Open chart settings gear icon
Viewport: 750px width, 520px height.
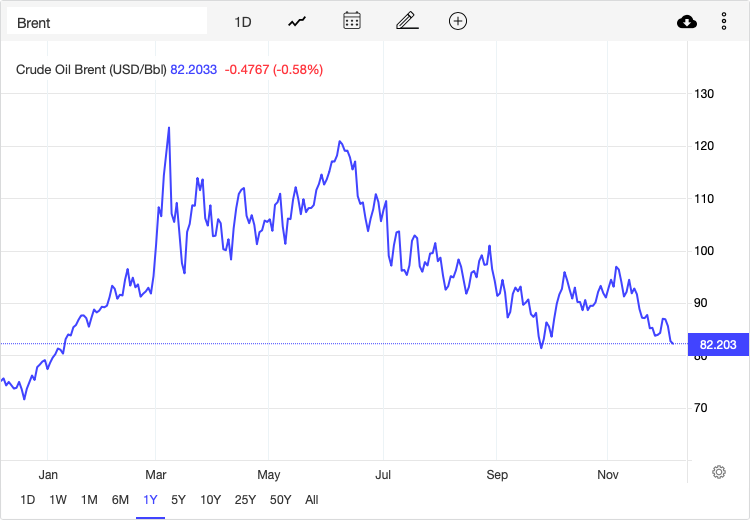coord(718,472)
